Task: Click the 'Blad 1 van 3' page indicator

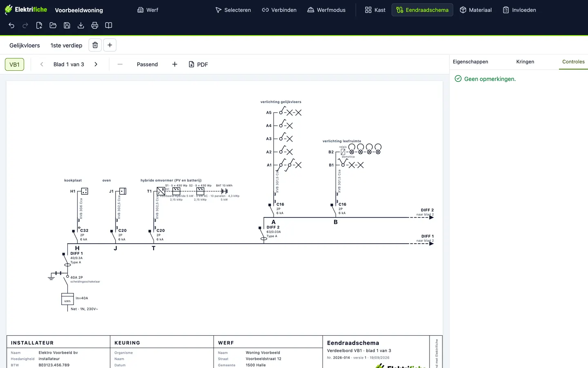Action: tap(69, 65)
